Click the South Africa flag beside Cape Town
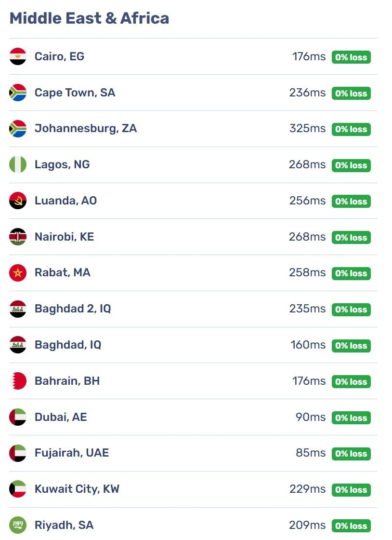The image size is (392, 540). (17, 93)
